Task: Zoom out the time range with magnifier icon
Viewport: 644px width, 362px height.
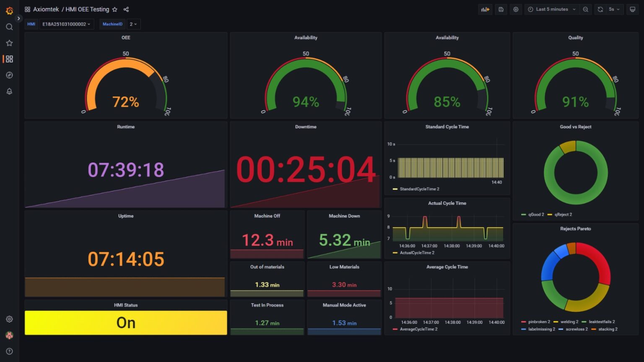Action: pyautogui.click(x=585, y=9)
